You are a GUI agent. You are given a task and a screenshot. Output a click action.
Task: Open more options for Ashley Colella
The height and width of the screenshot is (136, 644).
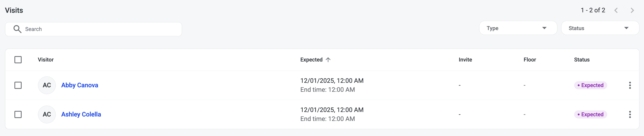click(x=630, y=114)
